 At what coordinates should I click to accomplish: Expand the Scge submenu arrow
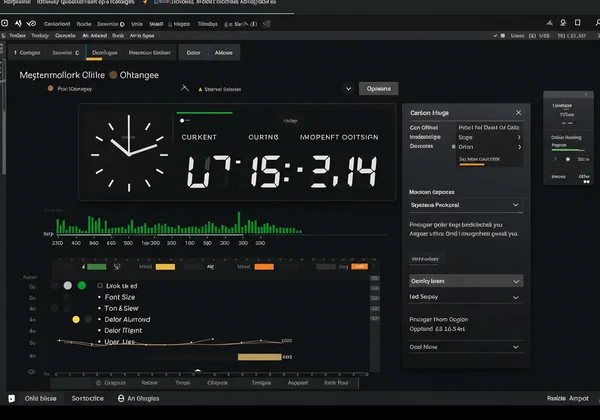tap(519, 137)
